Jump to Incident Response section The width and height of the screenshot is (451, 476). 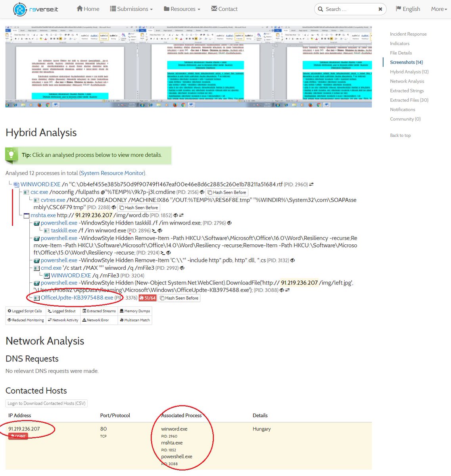[x=408, y=34]
